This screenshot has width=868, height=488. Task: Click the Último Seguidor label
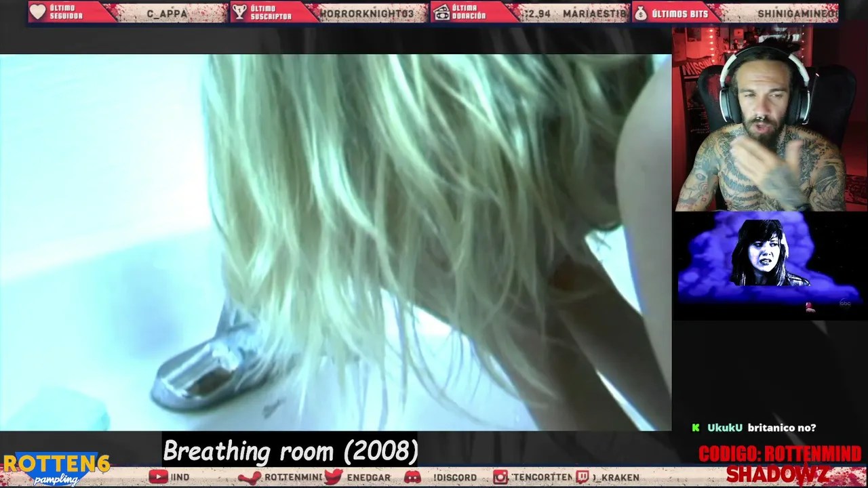(x=66, y=12)
